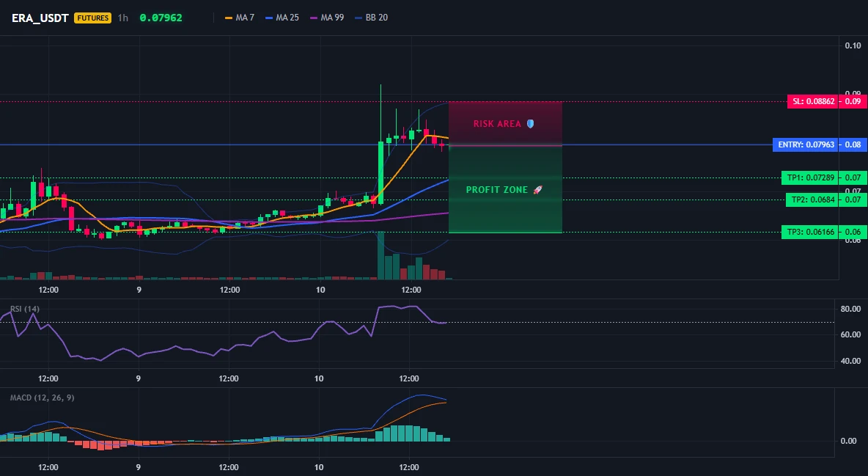Click the MACD (12, 26, 9) indicator label

pos(42,398)
